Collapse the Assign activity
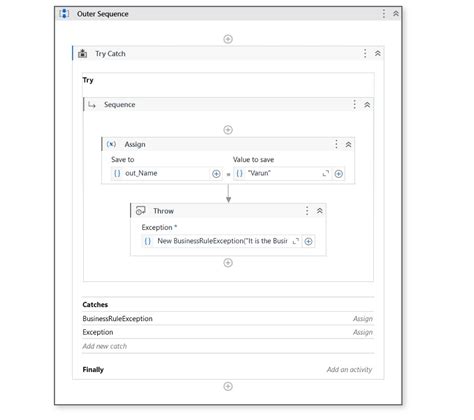The image size is (474, 420). tap(348, 144)
